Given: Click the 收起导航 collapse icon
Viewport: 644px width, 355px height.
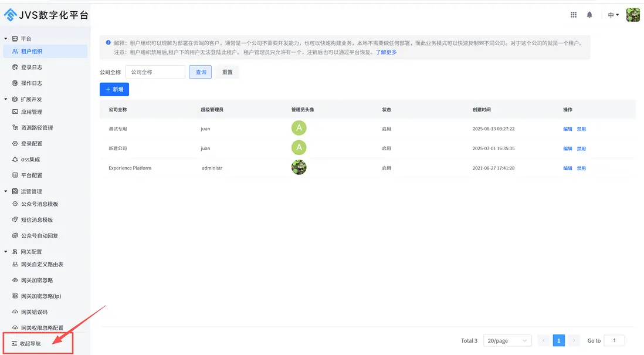Looking at the screenshot, I should 15,343.
